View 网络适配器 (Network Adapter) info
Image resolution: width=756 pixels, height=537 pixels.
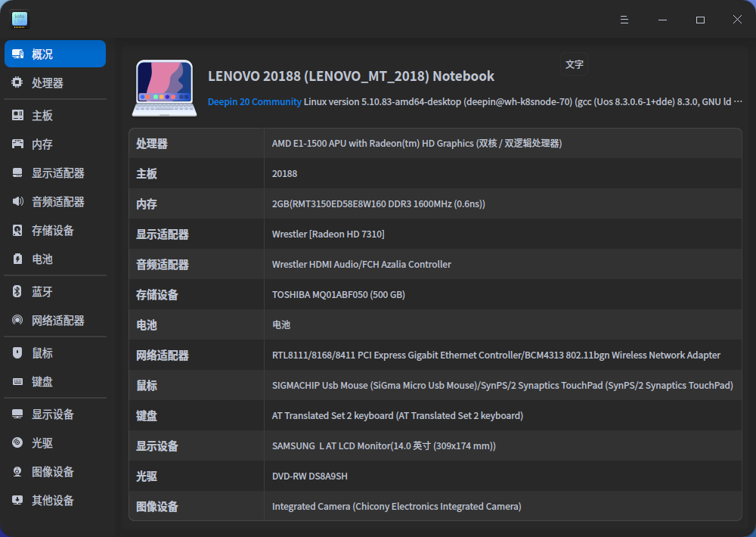click(53, 320)
